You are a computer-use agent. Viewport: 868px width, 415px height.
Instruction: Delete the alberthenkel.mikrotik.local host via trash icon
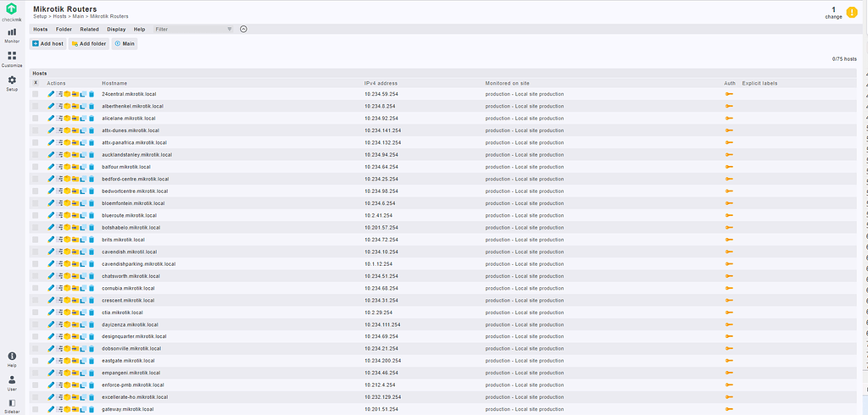click(92, 106)
